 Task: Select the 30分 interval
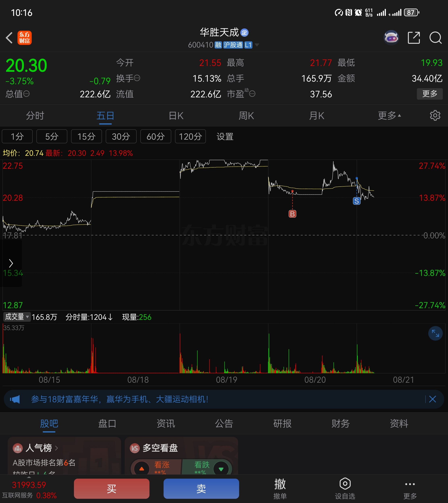pyautogui.click(x=121, y=136)
